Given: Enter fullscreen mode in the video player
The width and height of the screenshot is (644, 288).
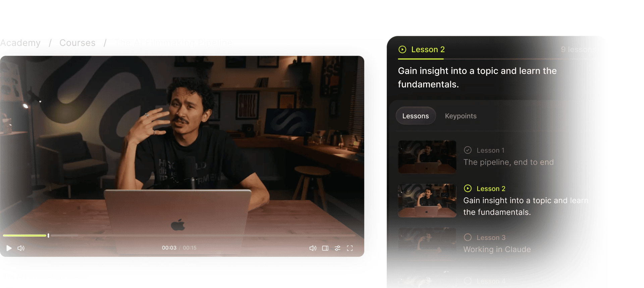Looking at the screenshot, I should point(350,248).
